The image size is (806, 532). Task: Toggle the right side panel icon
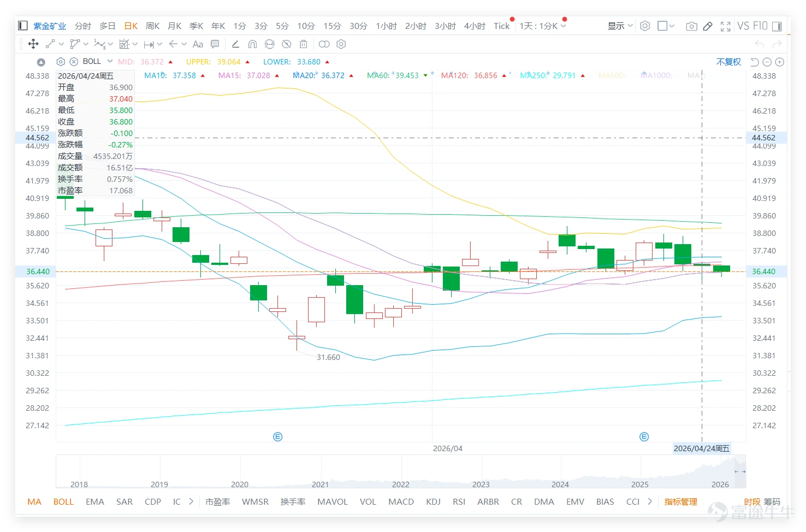click(777, 26)
